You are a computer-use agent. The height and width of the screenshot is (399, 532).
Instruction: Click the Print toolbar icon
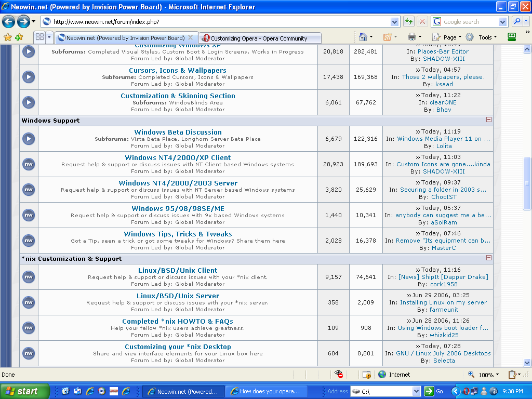pos(412,37)
